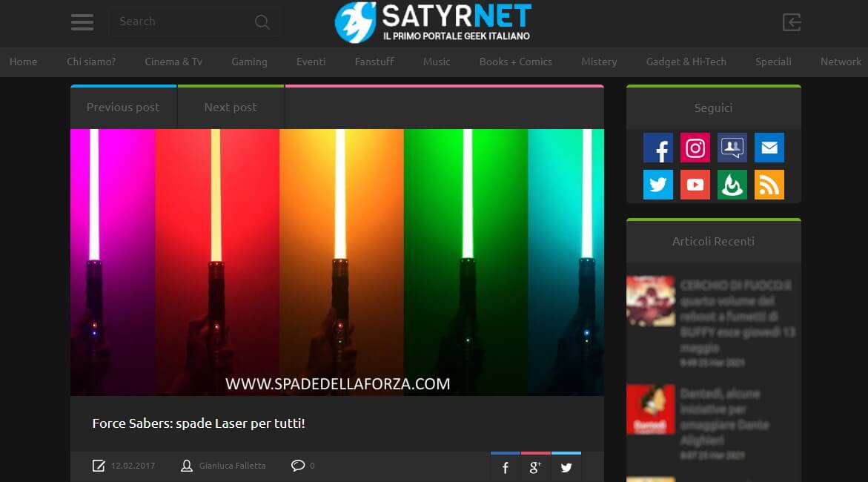Image resolution: width=868 pixels, height=482 pixels.
Task: Share post via Google Plus button
Action: click(536, 468)
